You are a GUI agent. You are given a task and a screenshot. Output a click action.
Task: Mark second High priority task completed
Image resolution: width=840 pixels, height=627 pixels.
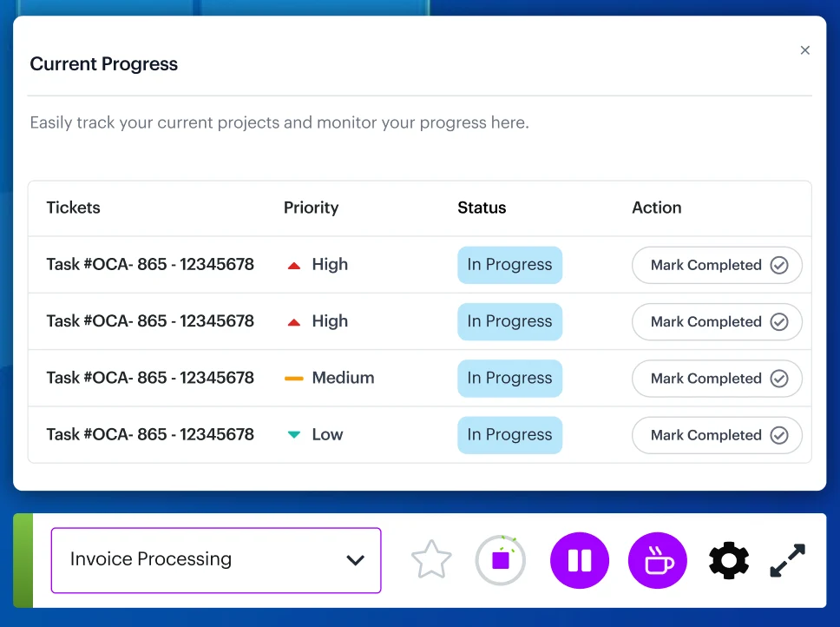(717, 321)
